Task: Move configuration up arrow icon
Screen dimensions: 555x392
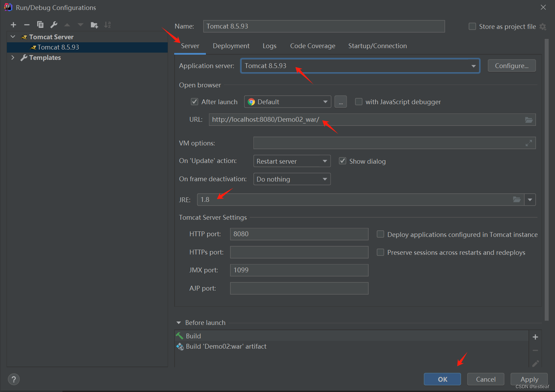Action: [x=67, y=25]
